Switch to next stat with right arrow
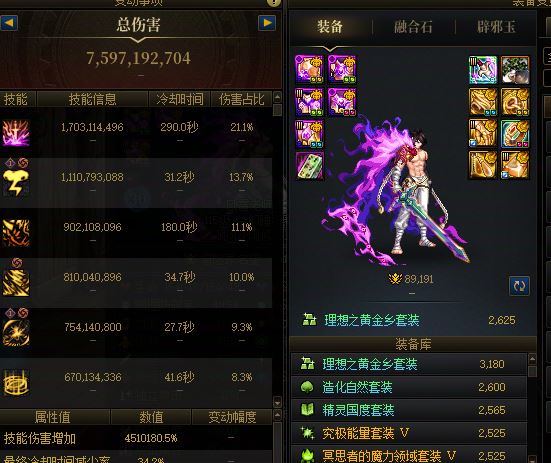Image resolution: width=551 pixels, height=463 pixels. 267,23
